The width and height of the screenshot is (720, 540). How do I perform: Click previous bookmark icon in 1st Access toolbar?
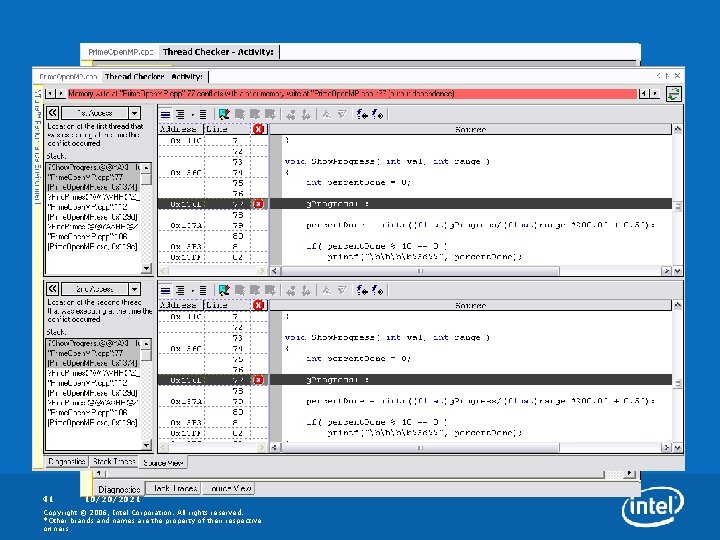click(255, 114)
